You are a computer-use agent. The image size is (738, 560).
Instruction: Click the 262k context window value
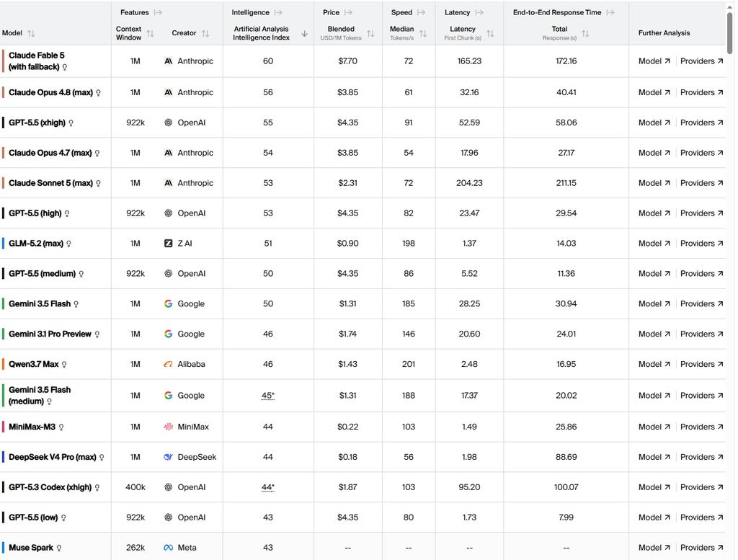(x=135, y=548)
